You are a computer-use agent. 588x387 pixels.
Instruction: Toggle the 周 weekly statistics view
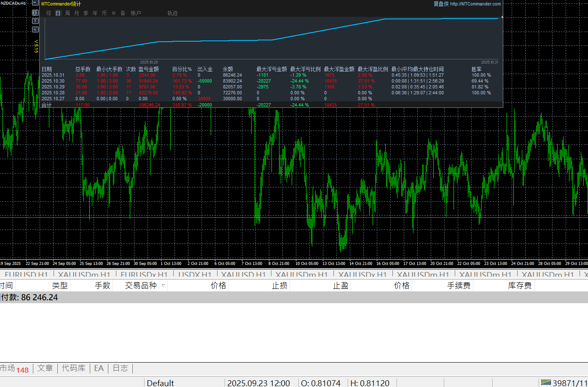[x=67, y=13]
